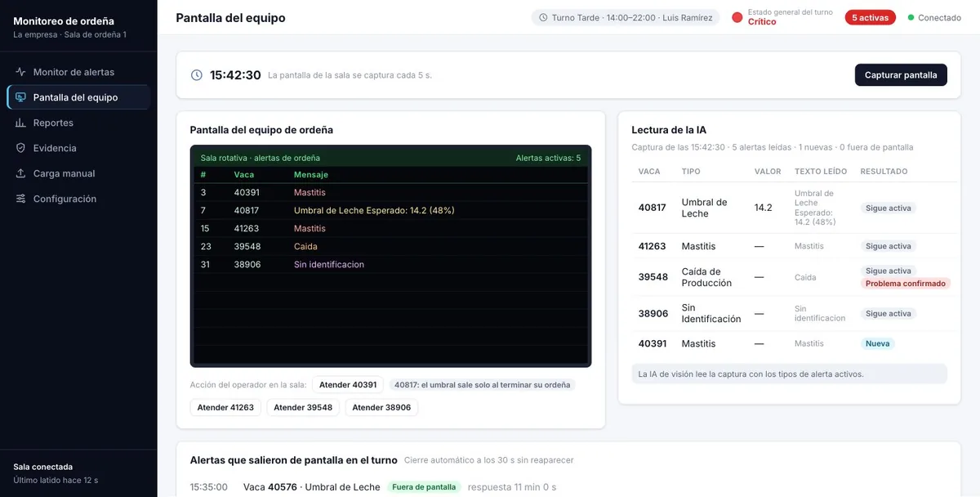Click the Monitor de alertas pulse icon

click(21, 72)
